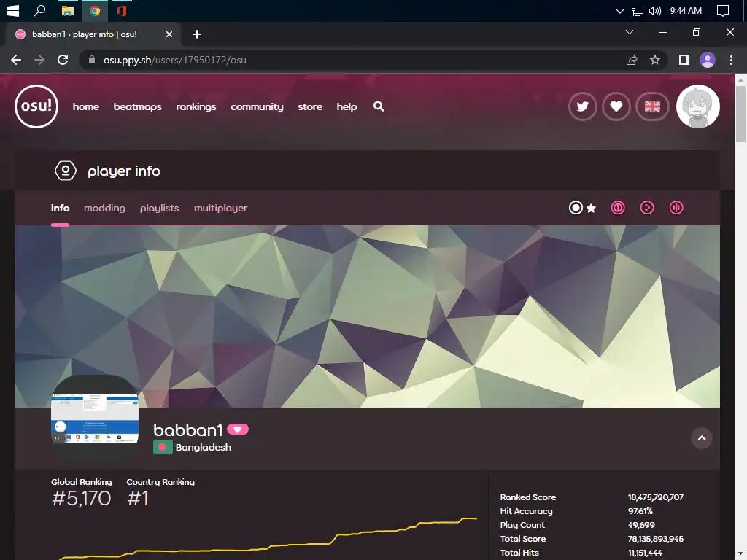Screen dimensions: 747x560
Task: Click the volume speaker tray icon
Action: click(655, 11)
